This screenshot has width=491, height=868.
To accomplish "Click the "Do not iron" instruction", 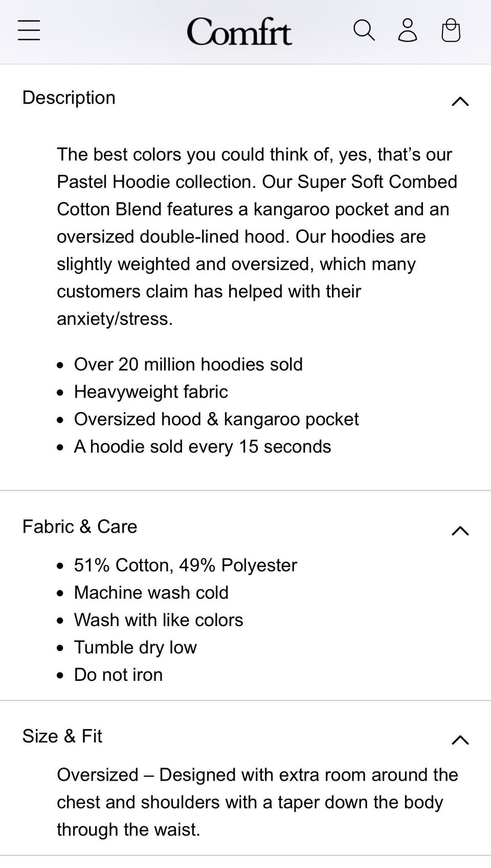I will pyautogui.click(x=118, y=675).
